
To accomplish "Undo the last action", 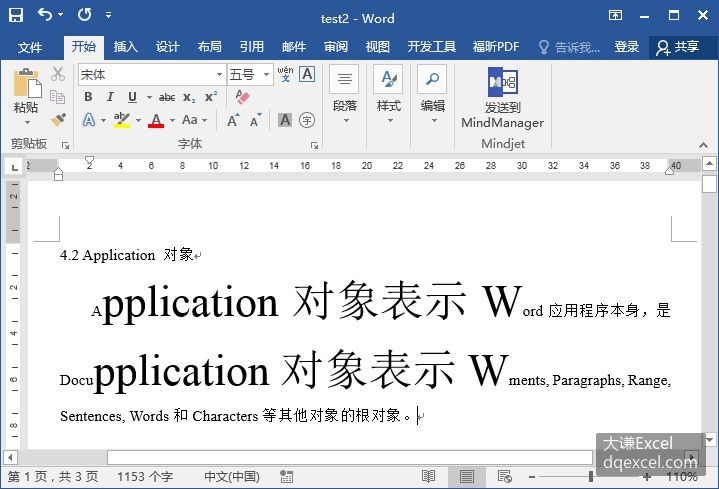I will (45, 15).
